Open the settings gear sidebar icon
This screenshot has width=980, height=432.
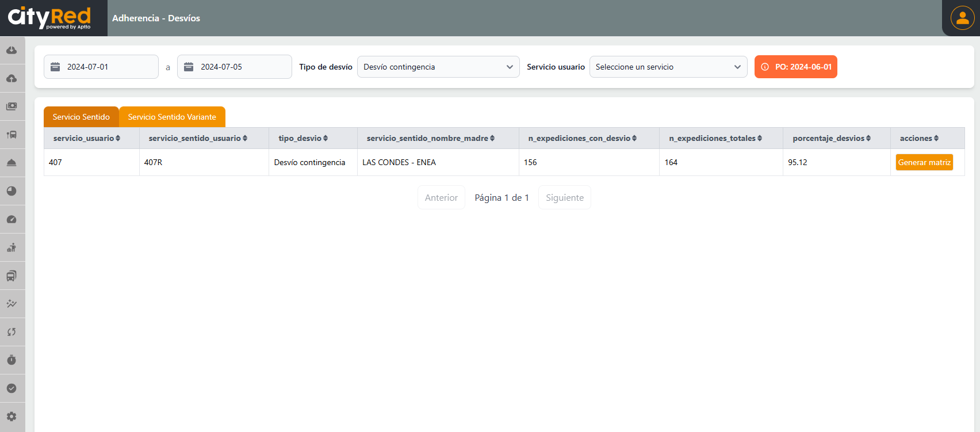pyautogui.click(x=12, y=416)
